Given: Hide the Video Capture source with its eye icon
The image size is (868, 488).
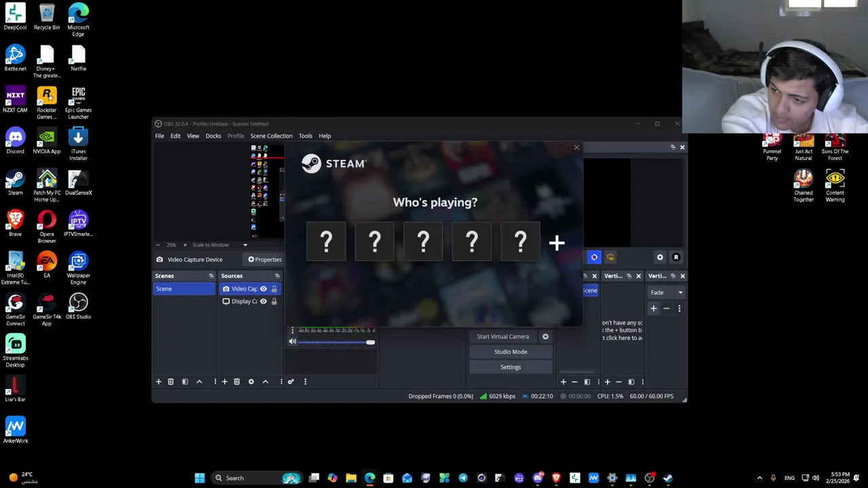Looking at the screenshot, I should click(263, 289).
